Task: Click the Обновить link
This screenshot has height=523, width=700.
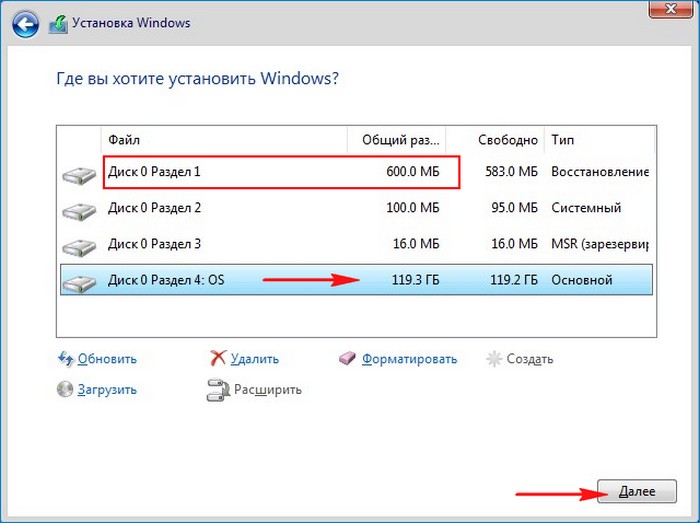Action: tap(107, 359)
